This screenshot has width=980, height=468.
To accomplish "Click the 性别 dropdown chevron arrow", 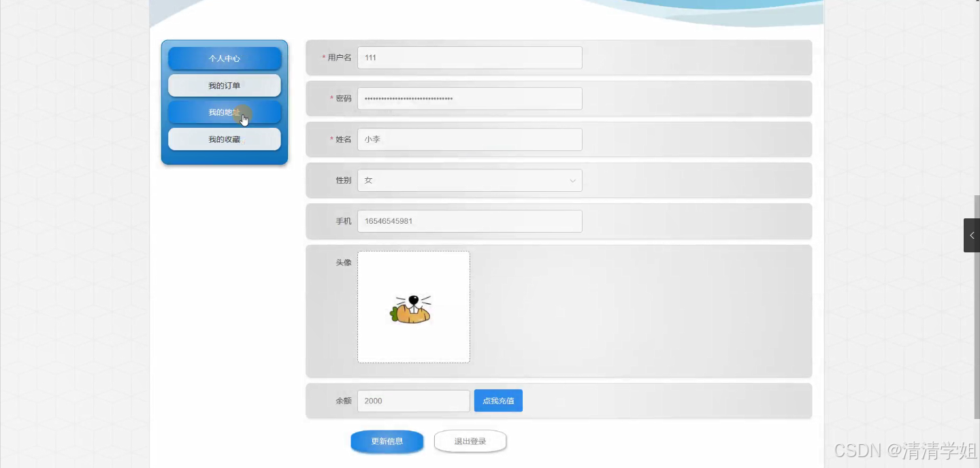I will (x=572, y=180).
